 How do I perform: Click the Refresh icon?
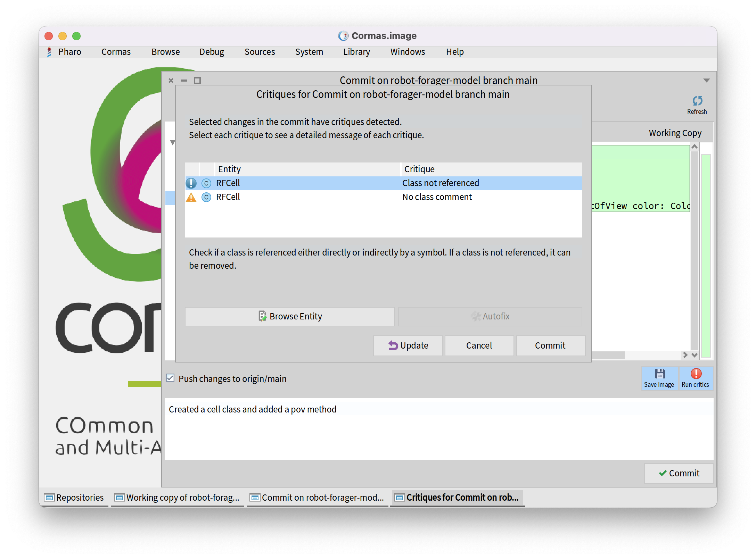[697, 101]
